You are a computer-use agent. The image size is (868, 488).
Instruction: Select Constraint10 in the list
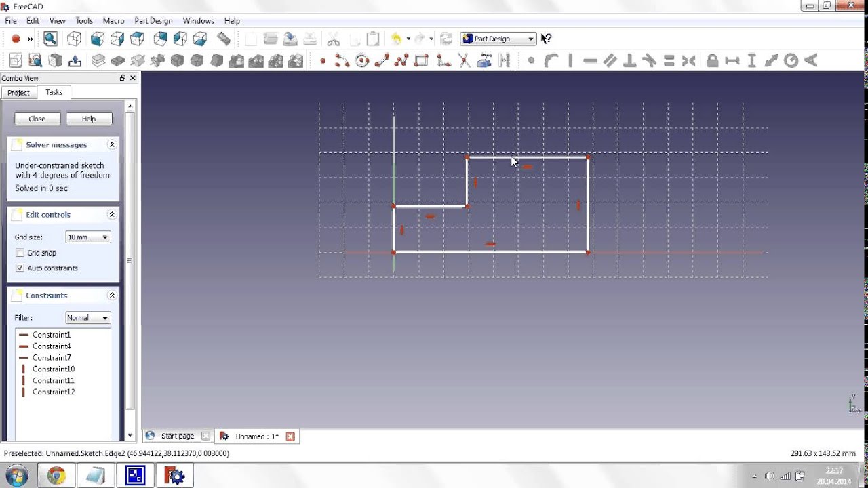[54, 369]
